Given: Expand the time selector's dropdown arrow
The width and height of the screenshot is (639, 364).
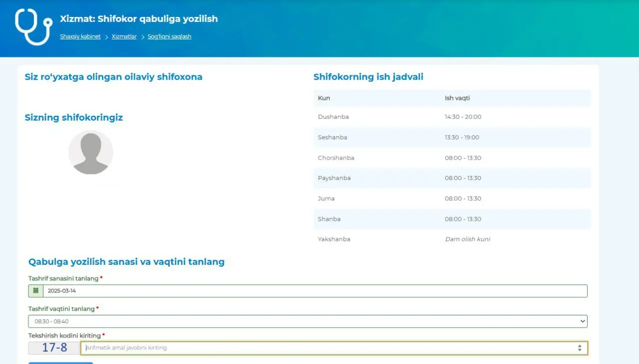Looking at the screenshot, I should pyautogui.click(x=582, y=322).
